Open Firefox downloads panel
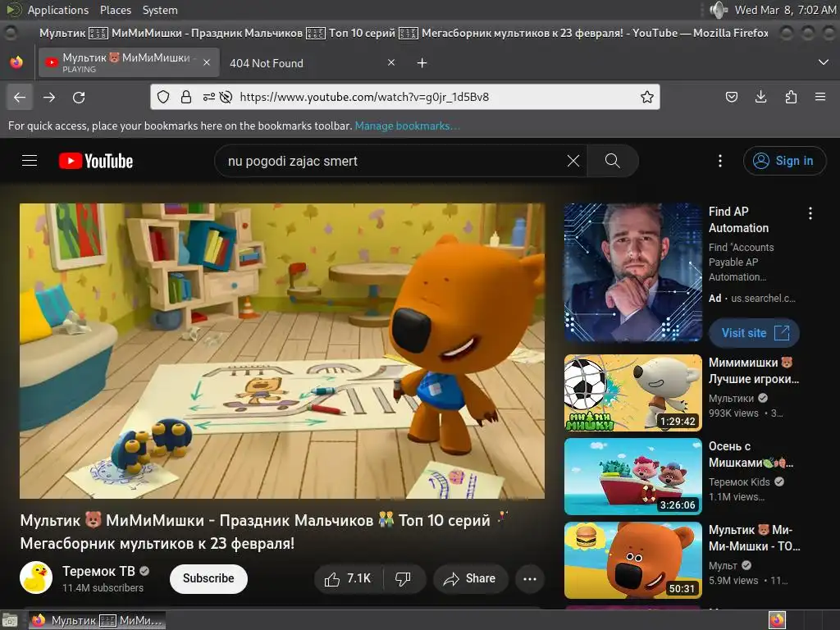 [760, 97]
